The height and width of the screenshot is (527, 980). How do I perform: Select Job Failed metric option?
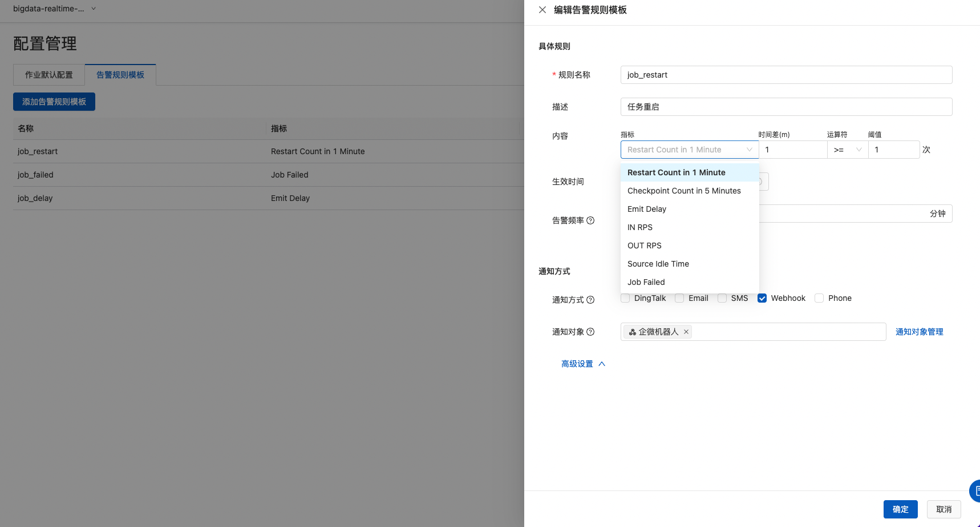pyautogui.click(x=690, y=282)
